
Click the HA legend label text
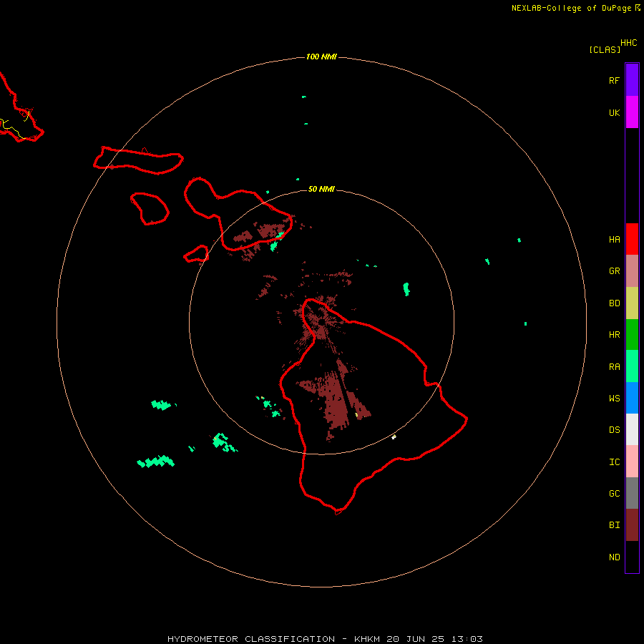tap(614, 239)
